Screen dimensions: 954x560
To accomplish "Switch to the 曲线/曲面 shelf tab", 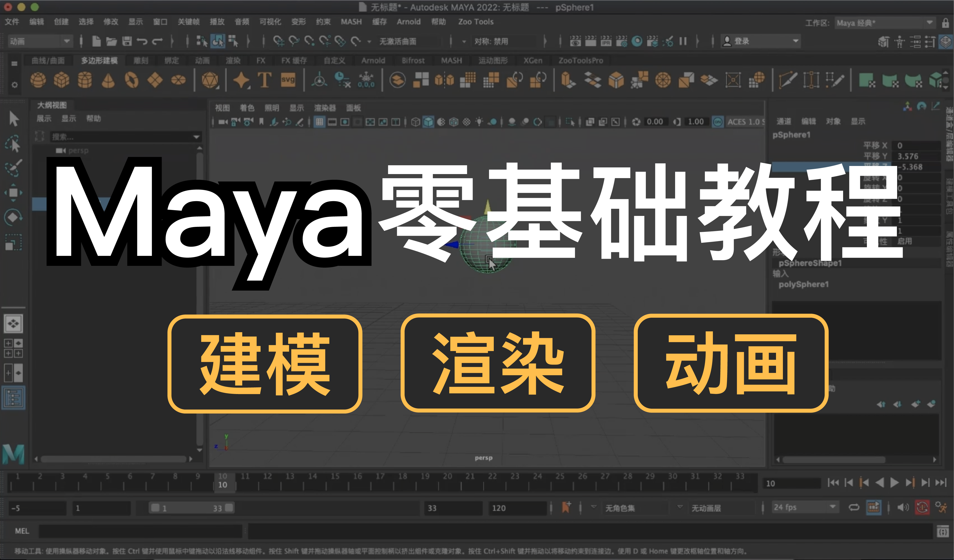I will pyautogui.click(x=48, y=61).
